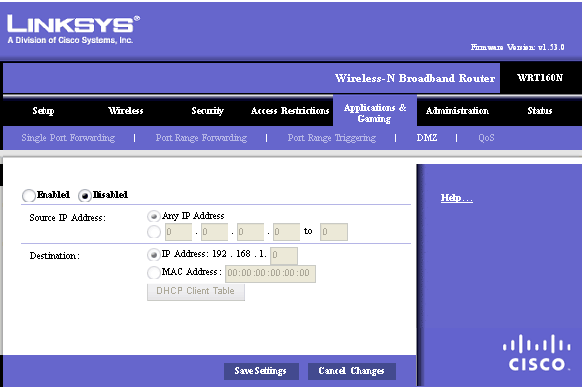
Task: Click the MAC Address input field
Action: pyautogui.click(x=270, y=274)
